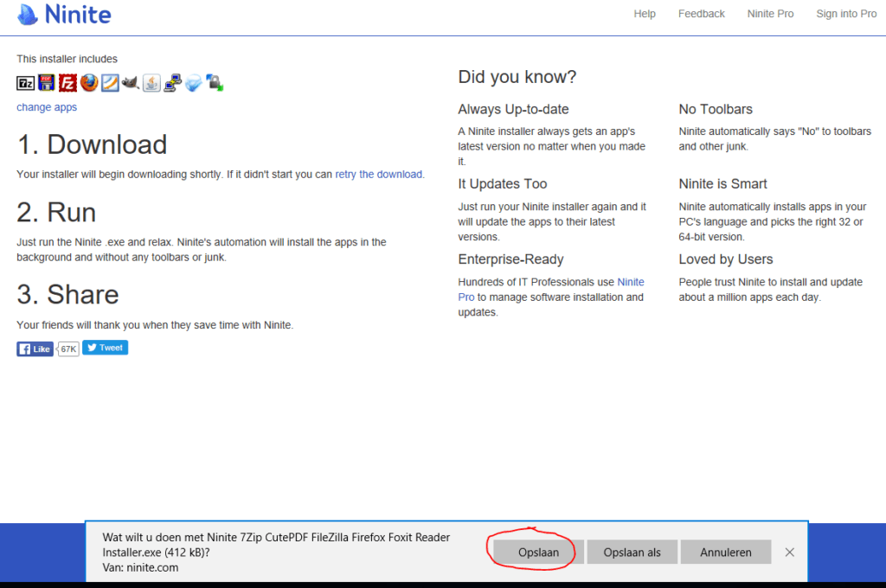Open Ninite Pro from the top navigation

[770, 14]
